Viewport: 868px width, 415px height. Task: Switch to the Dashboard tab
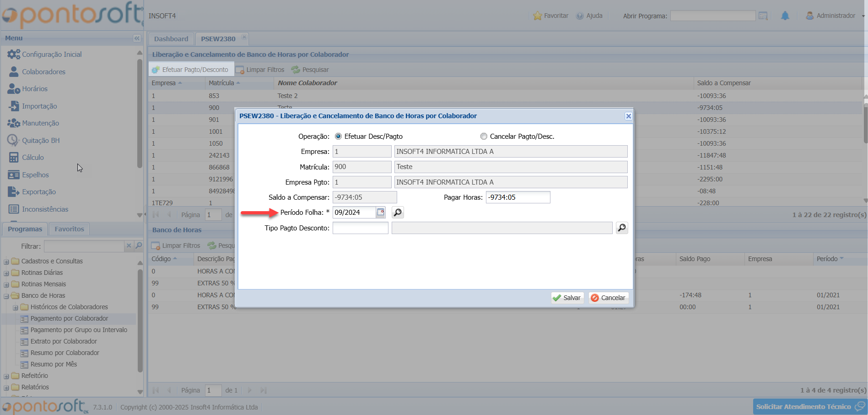tap(171, 39)
